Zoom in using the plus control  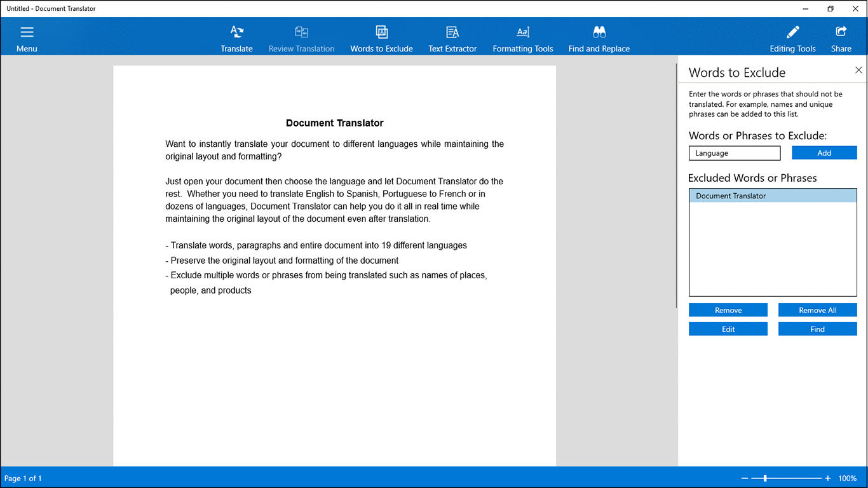827,478
